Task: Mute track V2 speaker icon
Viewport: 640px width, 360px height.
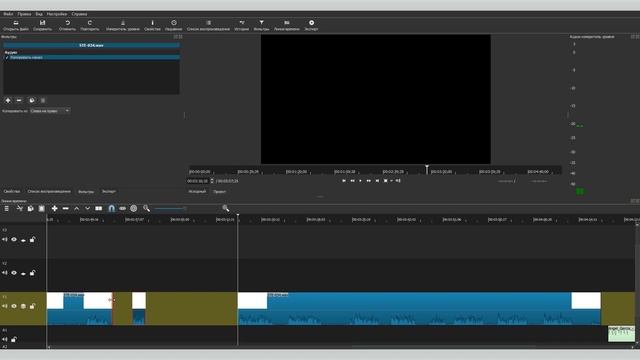Action: pyautogui.click(x=4, y=273)
